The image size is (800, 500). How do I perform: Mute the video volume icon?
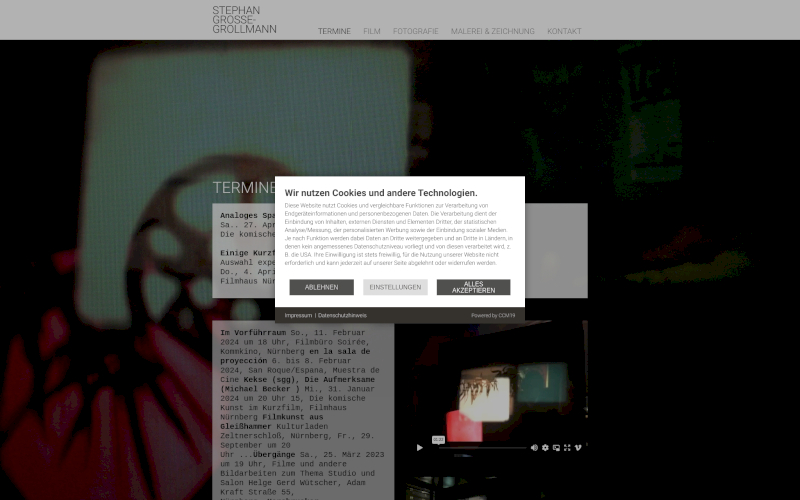point(534,447)
